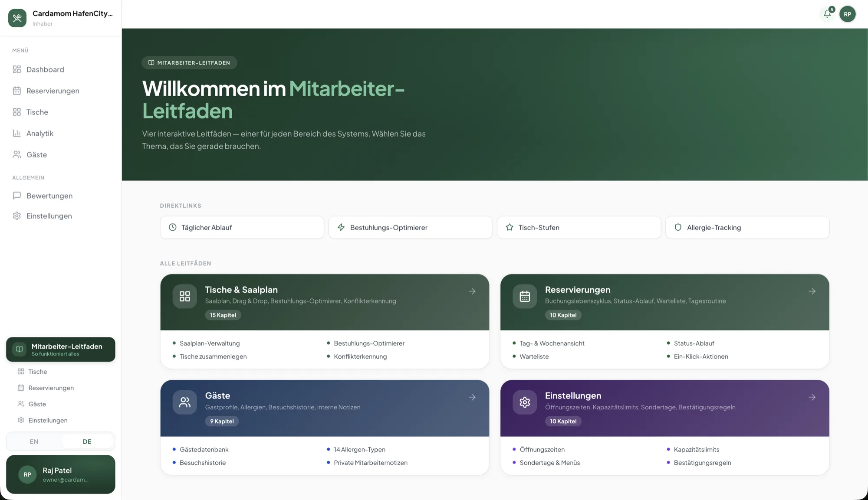Click the Tische icon in main menu
This screenshot has height=500, width=868.
tap(17, 112)
